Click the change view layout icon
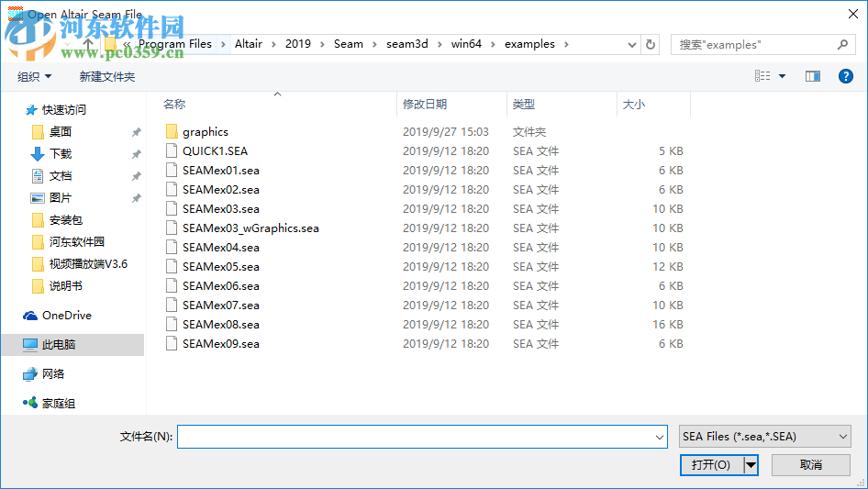This screenshot has height=489, width=868. pyautogui.click(x=762, y=76)
